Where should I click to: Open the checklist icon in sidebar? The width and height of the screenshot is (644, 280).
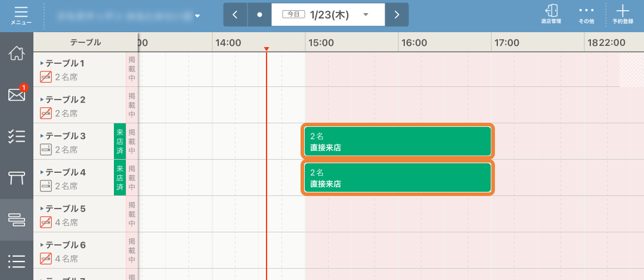click(x=17, y=136)
